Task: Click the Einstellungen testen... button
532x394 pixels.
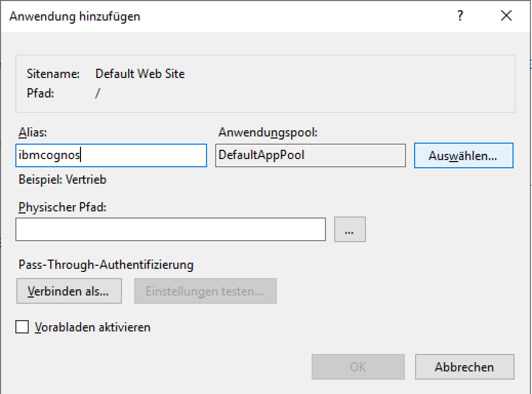Action: (205, 291)
